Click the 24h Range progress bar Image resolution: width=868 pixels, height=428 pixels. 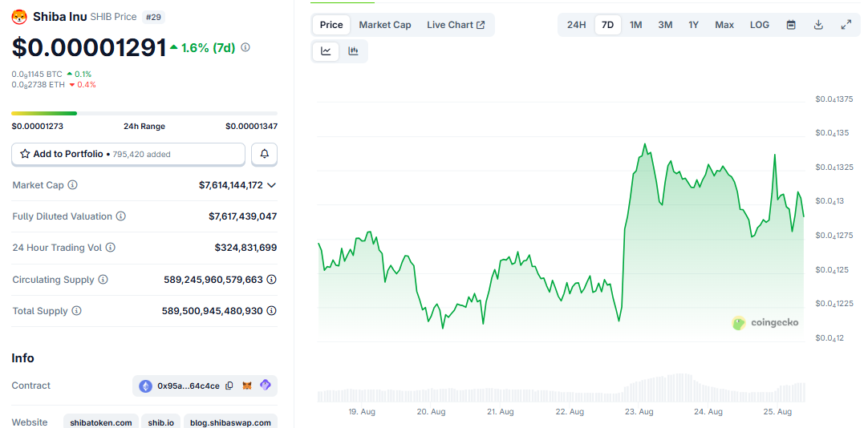(144, 113)
